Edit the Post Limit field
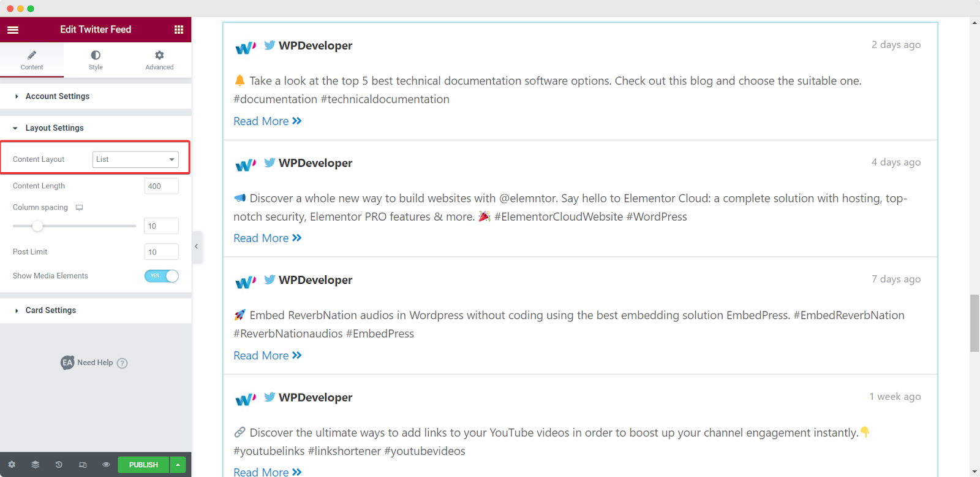Screen dimensions: 980x477 pos(161,252)
